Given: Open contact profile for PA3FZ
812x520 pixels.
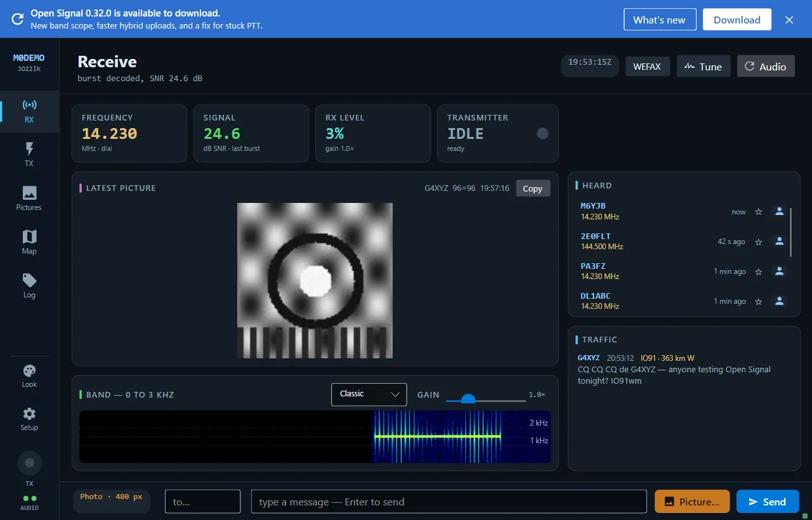Looking at the screenshot, I should (780, 271).
